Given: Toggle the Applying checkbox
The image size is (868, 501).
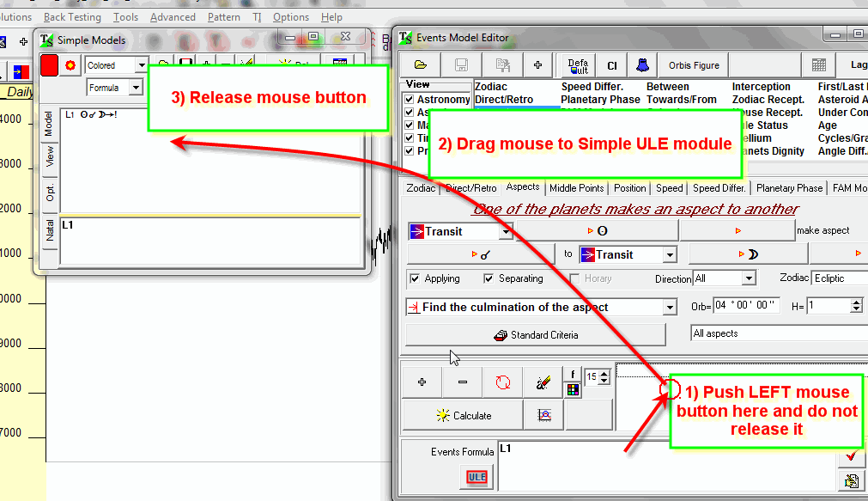Looking at the screenshot, I should (416, 278).
